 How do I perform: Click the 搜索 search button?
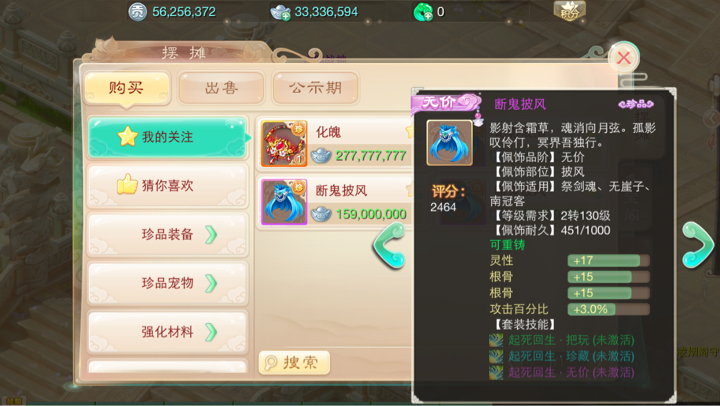tap(294, 363)
